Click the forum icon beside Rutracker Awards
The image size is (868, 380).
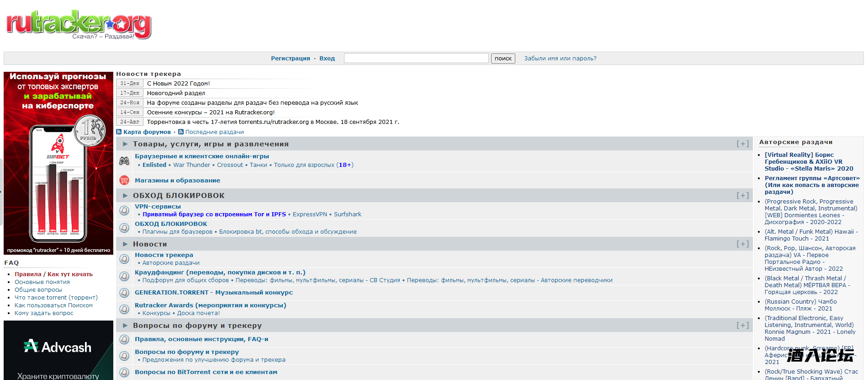[124, 309]
